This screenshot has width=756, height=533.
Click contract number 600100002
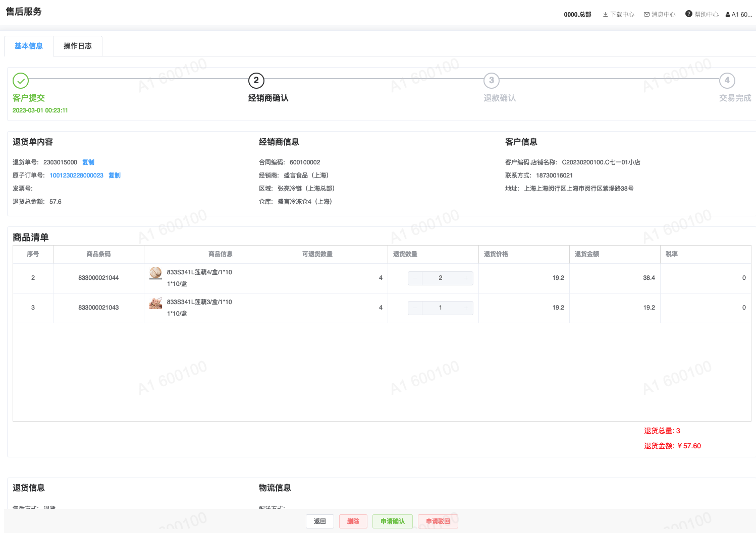point(305,162)
